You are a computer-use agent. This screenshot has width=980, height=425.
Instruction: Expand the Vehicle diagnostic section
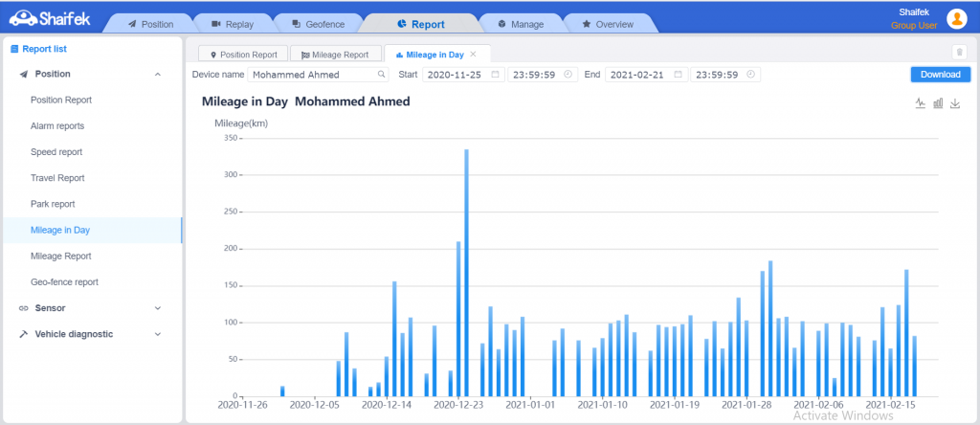157,334
